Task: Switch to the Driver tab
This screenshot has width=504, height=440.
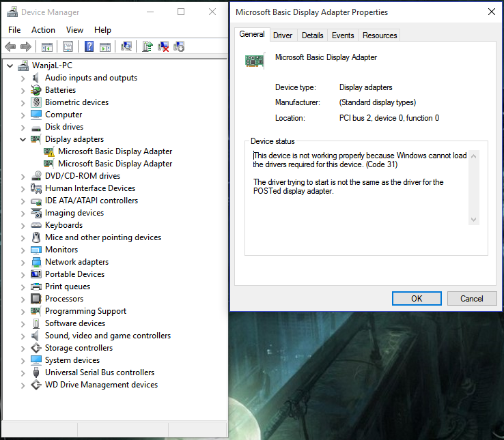Action: 283,35
